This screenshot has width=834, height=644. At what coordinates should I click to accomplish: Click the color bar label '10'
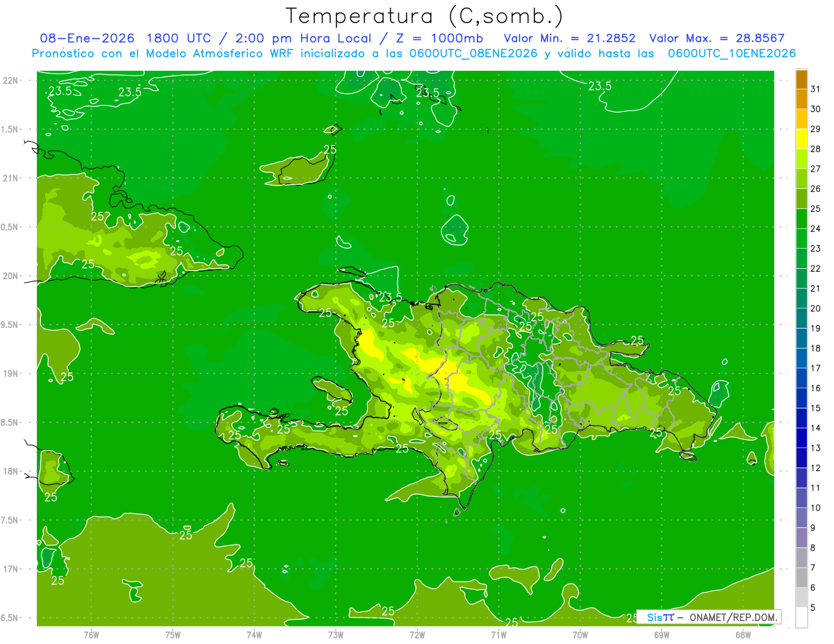815,508
